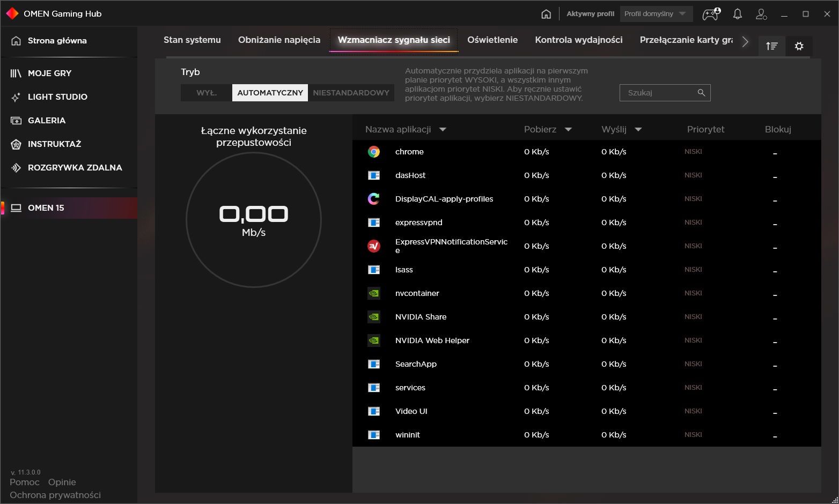Sort by Pobierz column arrow
839x504 pixels.
click(568, 130)
